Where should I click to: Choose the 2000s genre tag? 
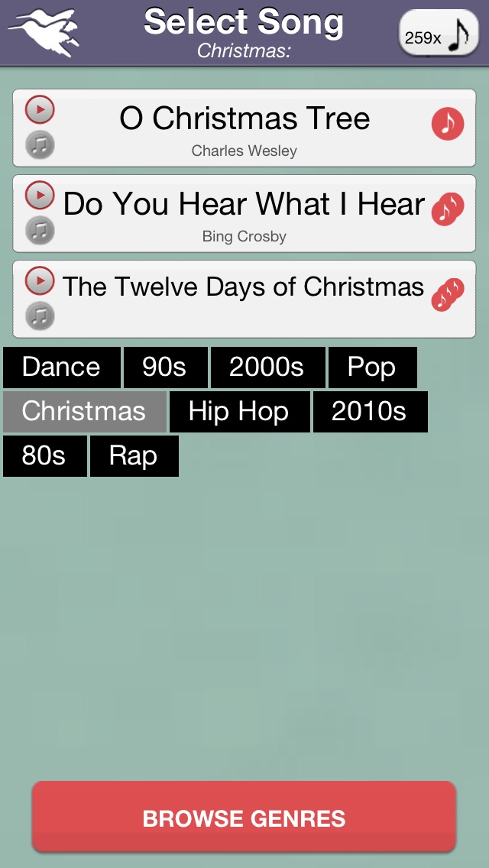point(267,368)
